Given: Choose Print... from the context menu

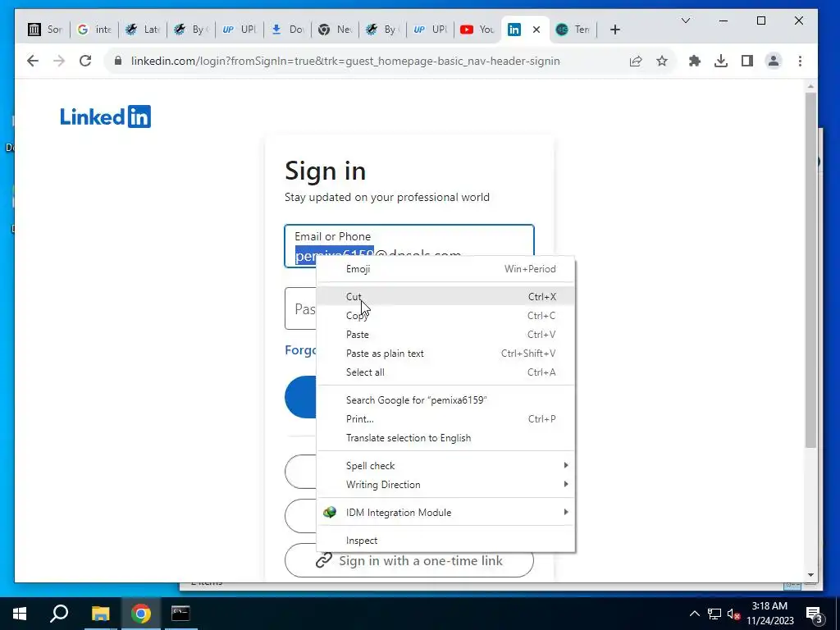Looking at the screenshot, I should click(445, 419).
